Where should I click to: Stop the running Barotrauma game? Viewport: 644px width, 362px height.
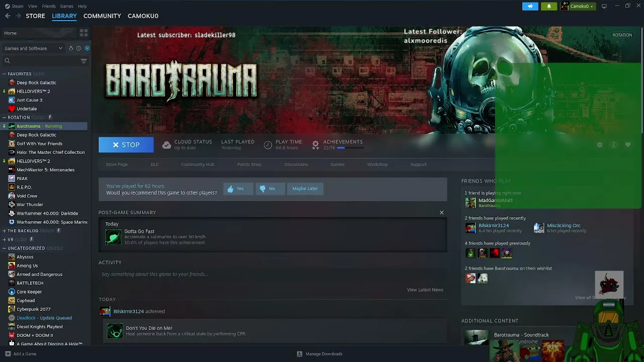pyautogui.click(x=126, y=145)
